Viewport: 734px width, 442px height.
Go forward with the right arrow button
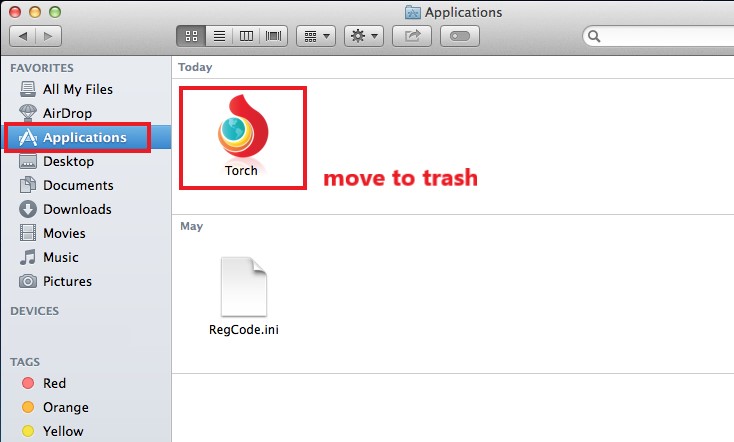click(x=48, y=36)
